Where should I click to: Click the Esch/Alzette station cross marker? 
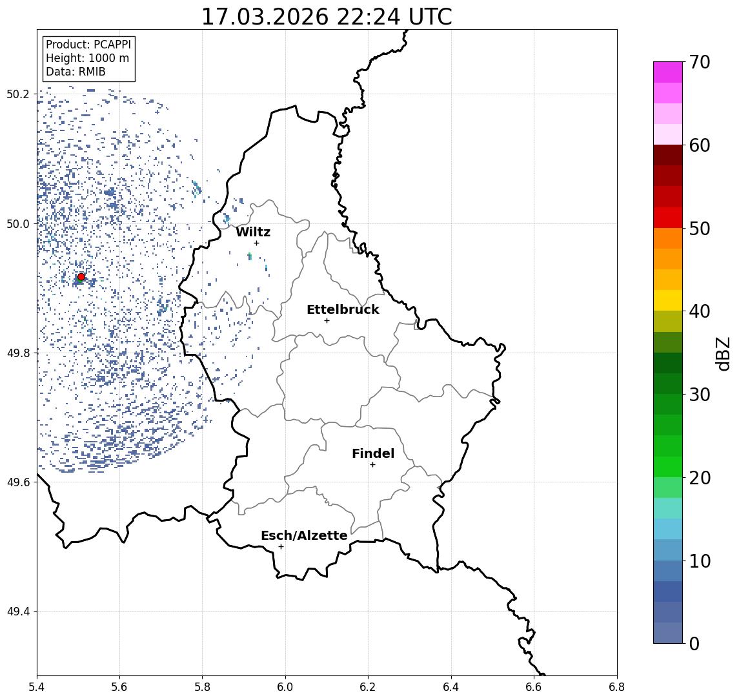click(281, 547)
